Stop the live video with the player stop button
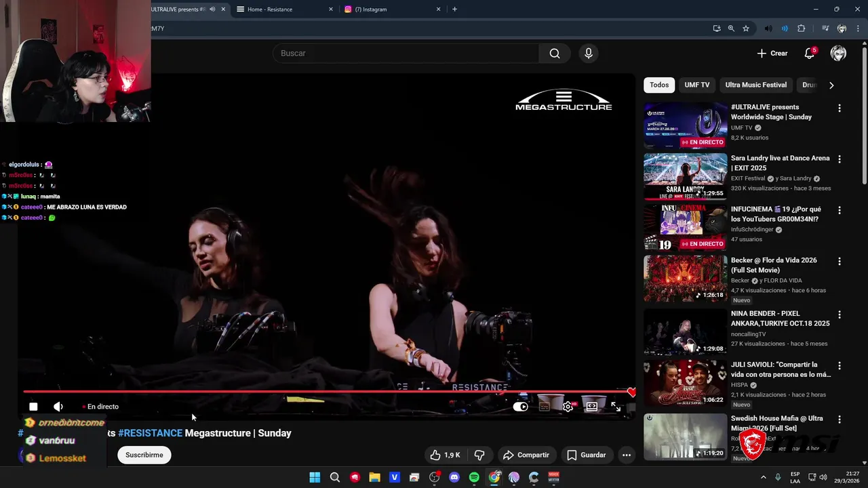This screenshot has width=868, height=488. [x=33, y=407]
